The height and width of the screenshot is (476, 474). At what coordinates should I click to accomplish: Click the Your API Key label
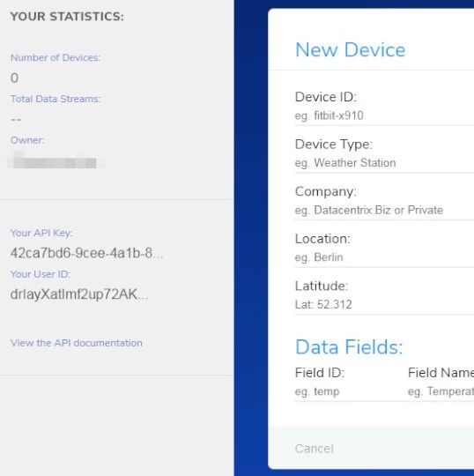(x=41, y=233)
